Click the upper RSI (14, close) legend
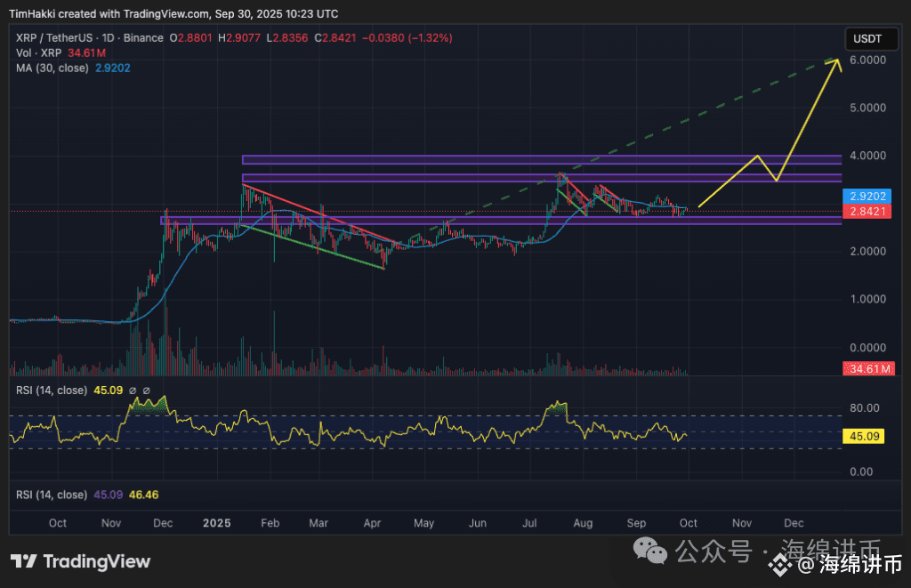The image size is (911, 588). pyautogui.click(x=51, y=391)
